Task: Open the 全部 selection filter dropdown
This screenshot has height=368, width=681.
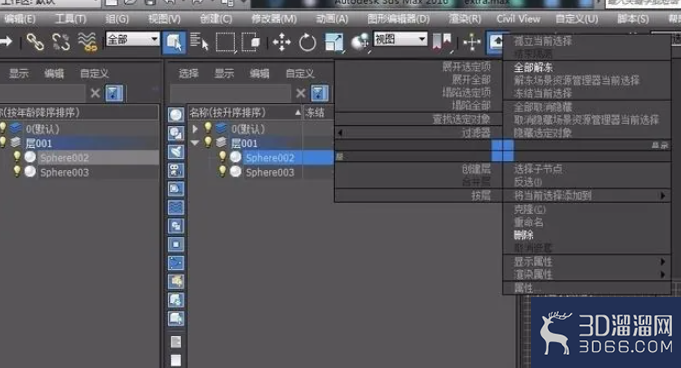Action: coord(132,40)
